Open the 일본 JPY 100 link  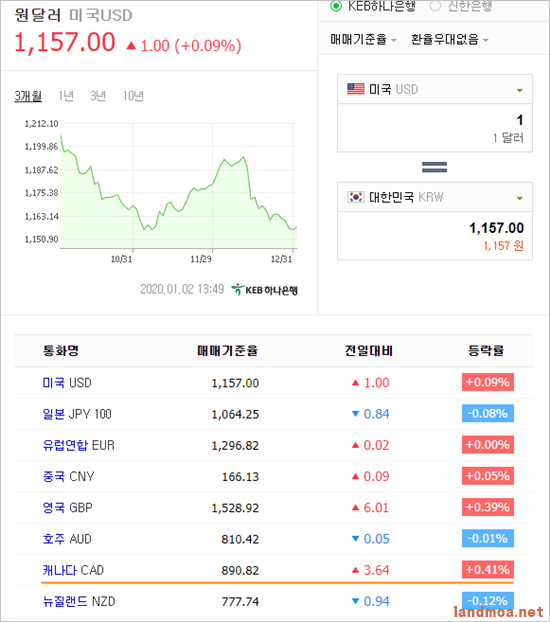pos(77,414)
